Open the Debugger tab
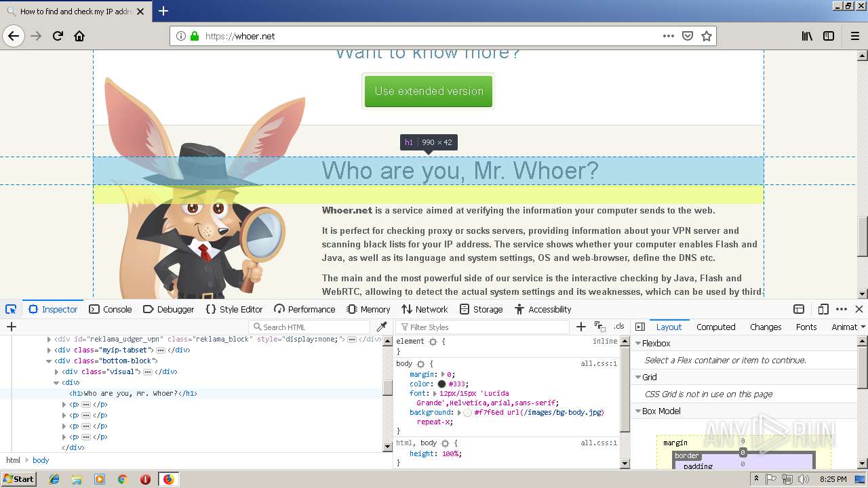 pyautogui.click(x=169, y=309)
